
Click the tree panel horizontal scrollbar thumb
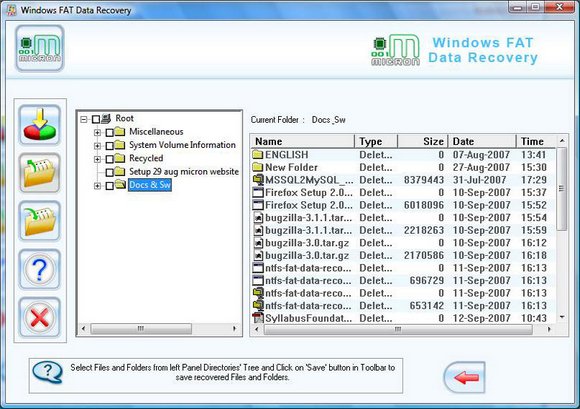(x=141, y=328)
